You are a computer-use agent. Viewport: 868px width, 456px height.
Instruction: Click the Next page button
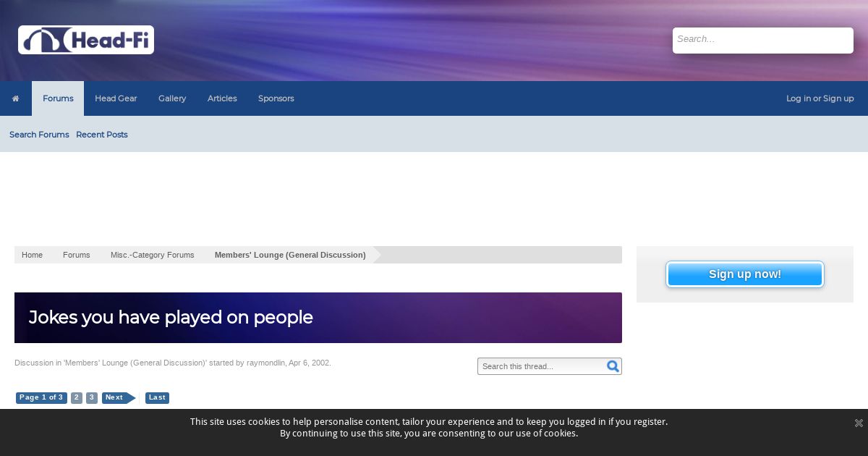tap(118, 397)
